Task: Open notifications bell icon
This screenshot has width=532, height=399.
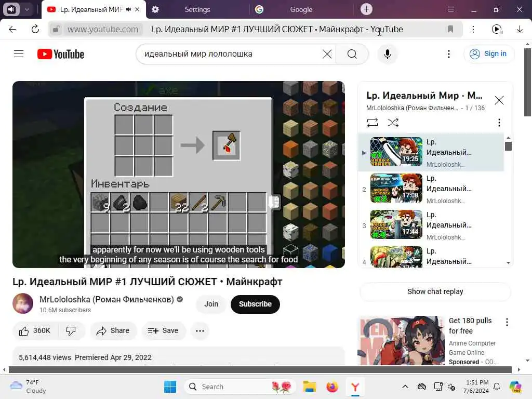Action: (497, 387)
